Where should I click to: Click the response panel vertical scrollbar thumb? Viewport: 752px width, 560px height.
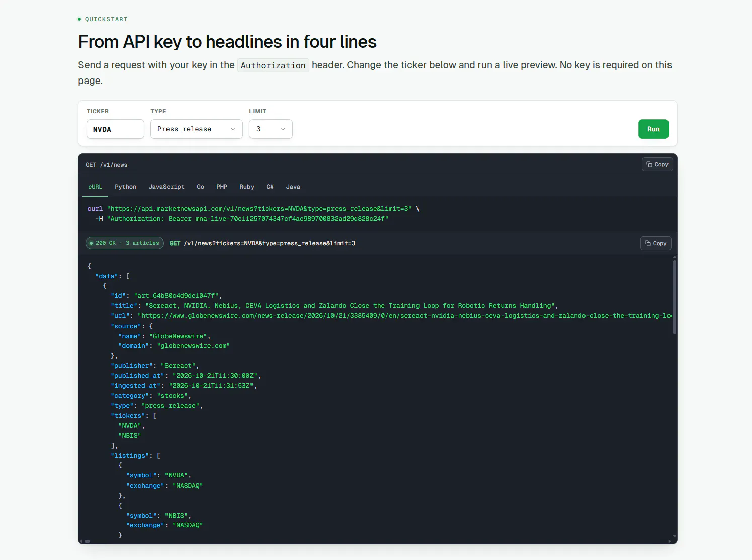(x=675, y=297)
